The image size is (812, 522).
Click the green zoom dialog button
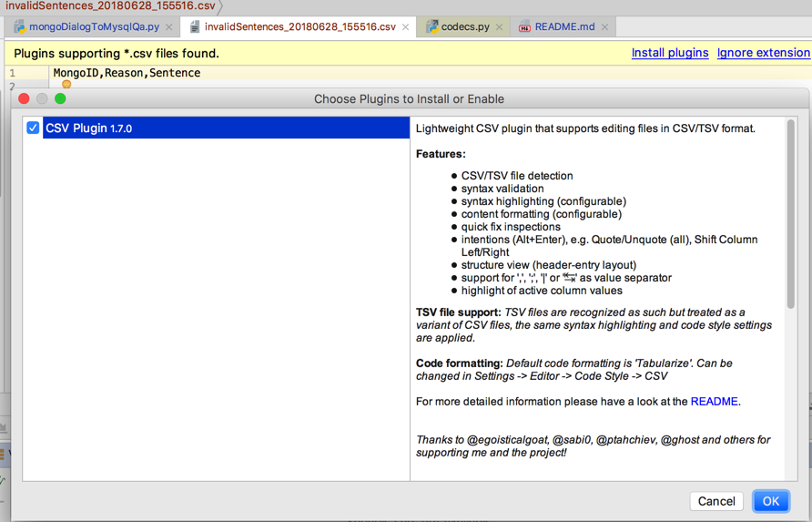click(x=60, y=98)
